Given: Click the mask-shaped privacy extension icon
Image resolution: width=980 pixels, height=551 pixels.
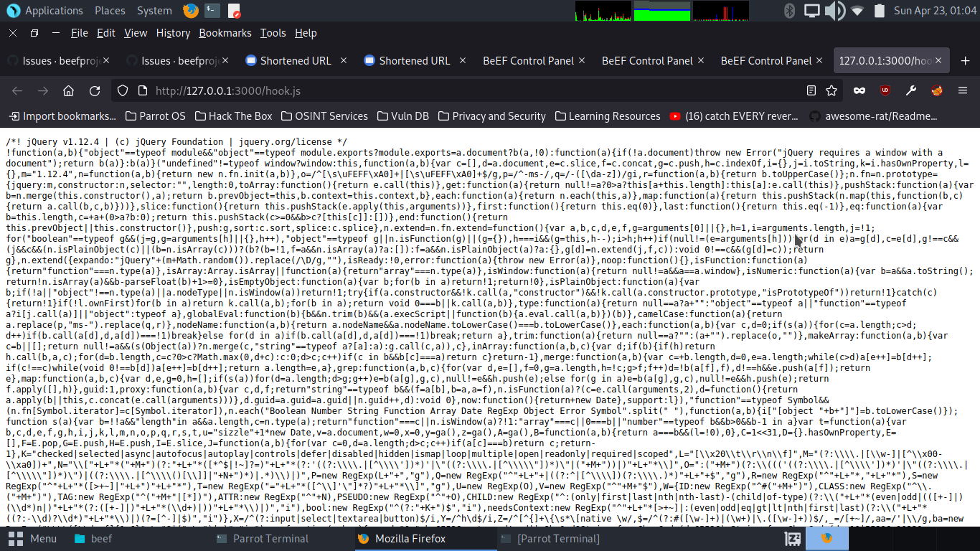Looking at the screenshot, I should [859, 90].
